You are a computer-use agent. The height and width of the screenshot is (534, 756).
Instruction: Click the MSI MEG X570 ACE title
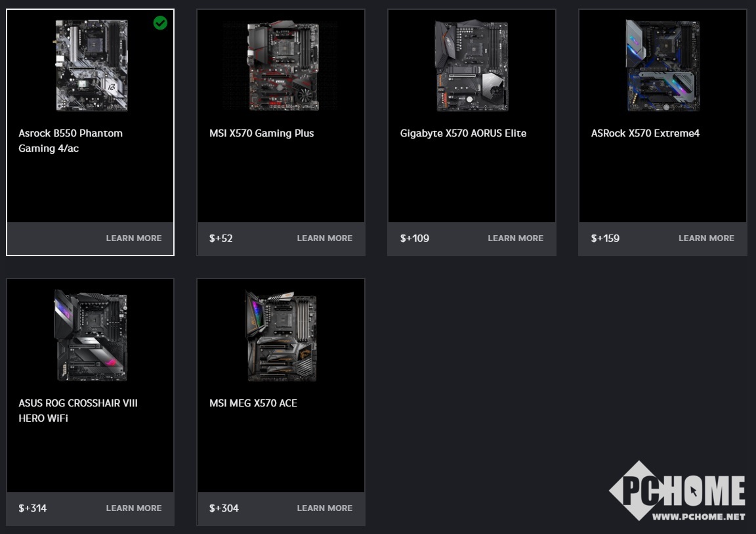click(253, 403)
